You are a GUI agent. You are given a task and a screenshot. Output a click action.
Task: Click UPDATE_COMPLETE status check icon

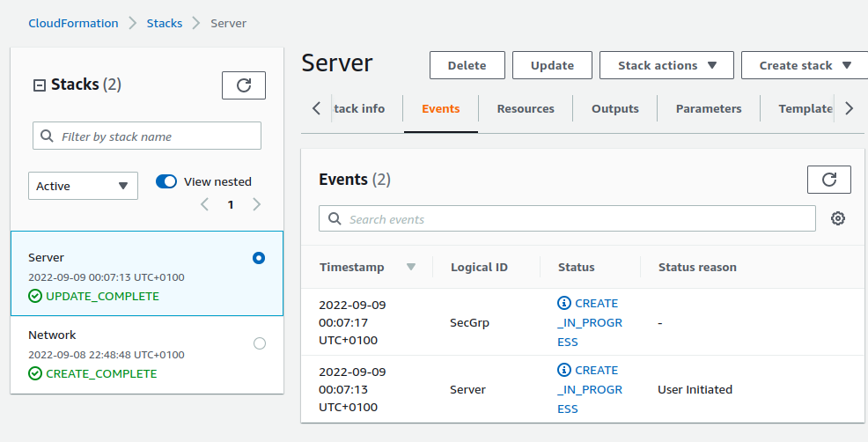pos(35,297)
